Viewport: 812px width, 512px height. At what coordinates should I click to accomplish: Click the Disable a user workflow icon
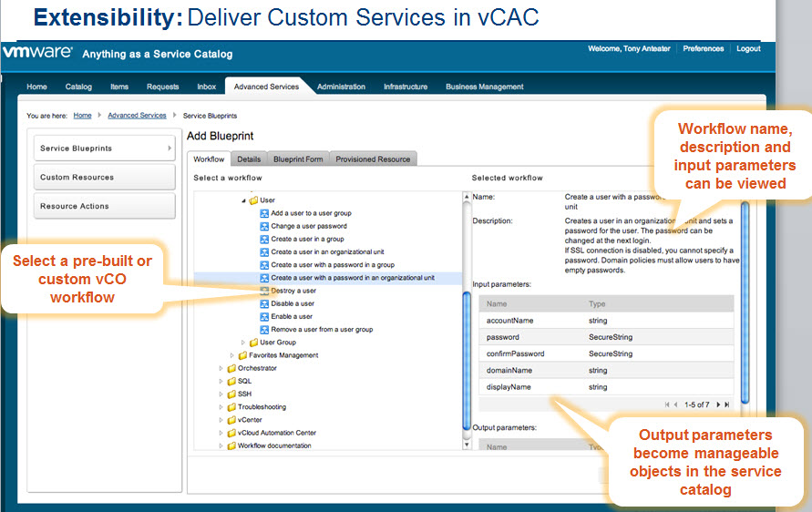pos(264,304)
